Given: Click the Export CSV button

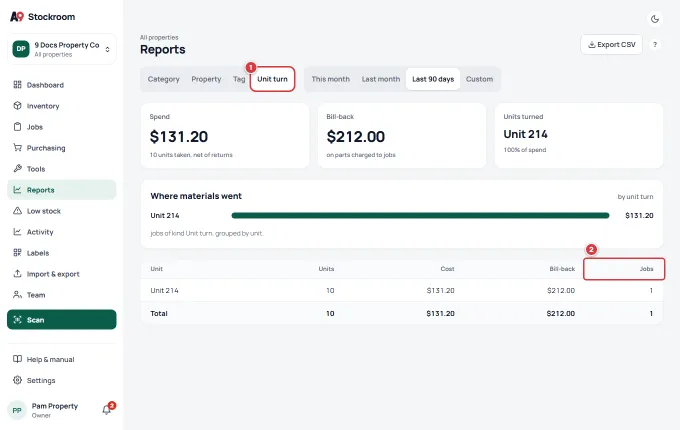Looking at the screenshot, I should pos(611,45).
